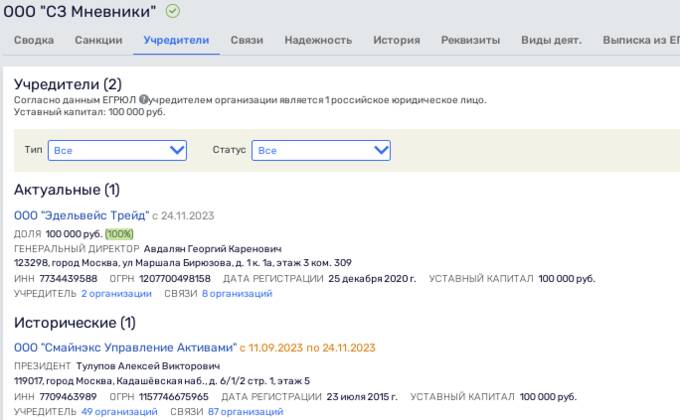Click the green verified checkmark icon
680x420 pixels.
coord(173,11)
